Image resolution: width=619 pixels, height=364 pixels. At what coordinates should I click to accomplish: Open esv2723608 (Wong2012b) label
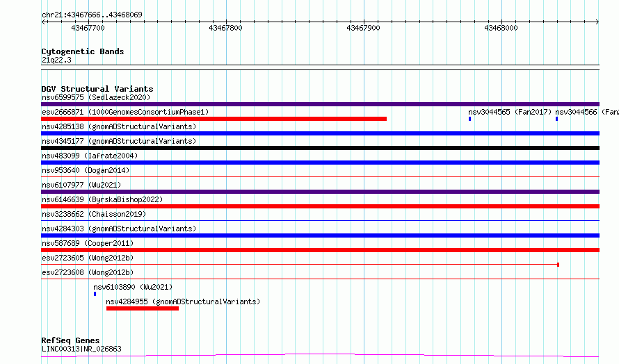[88, 272]
